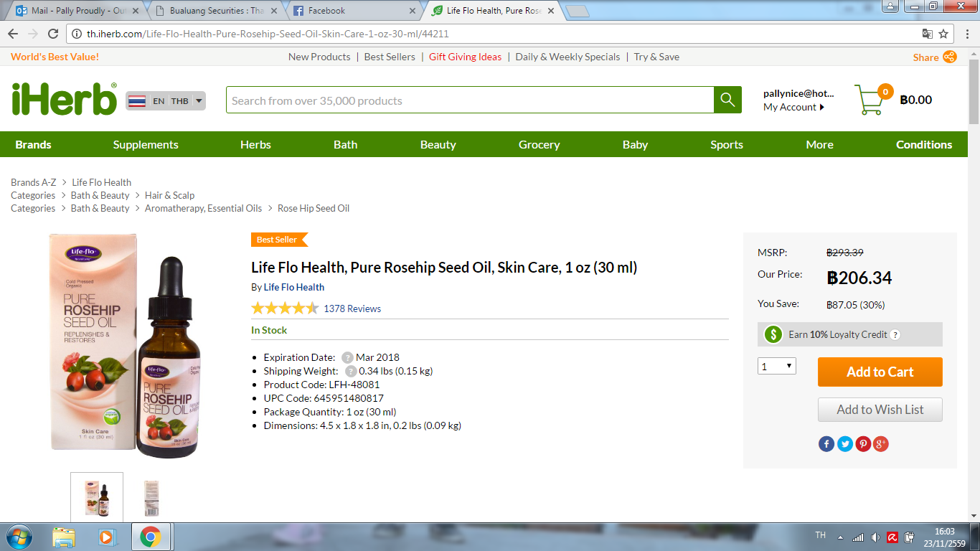Click Daily & Weekly Specials link
980x551 pixels.
click(x=567, y=57)
